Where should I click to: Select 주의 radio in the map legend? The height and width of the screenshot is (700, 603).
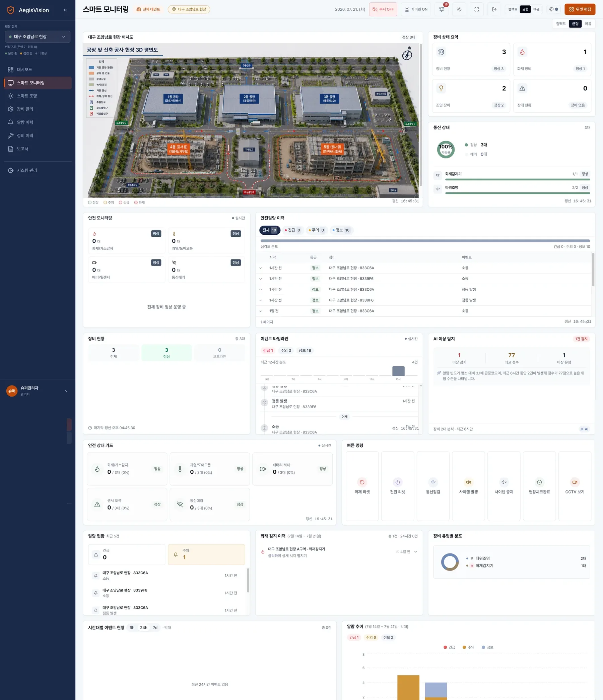[105, 202]
